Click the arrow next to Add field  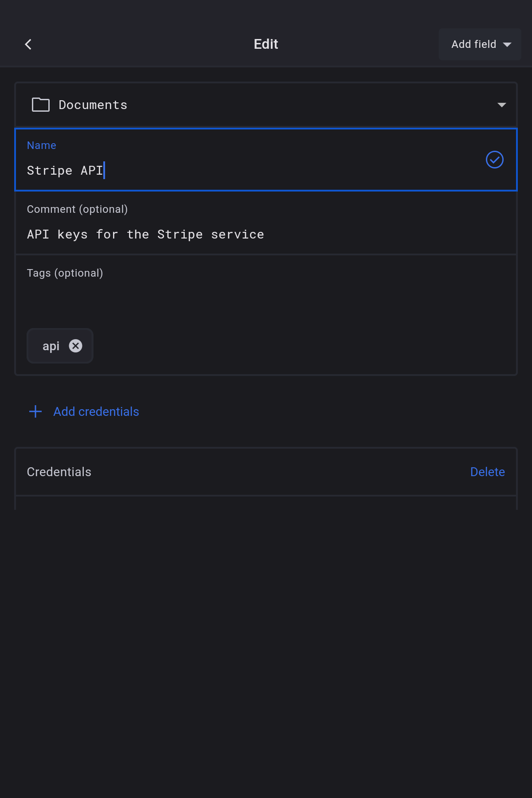(507, 44)
